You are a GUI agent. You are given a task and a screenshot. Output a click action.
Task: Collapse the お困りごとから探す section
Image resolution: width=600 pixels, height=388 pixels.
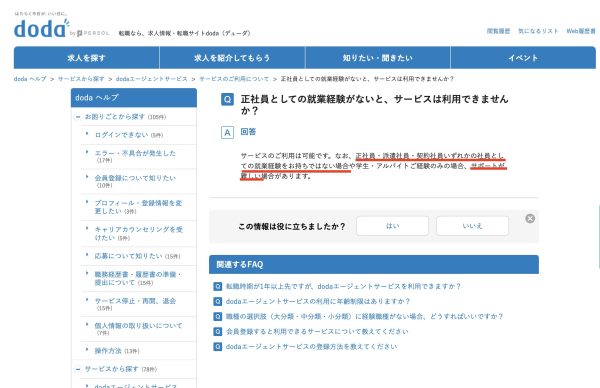(x=78, y=117)
